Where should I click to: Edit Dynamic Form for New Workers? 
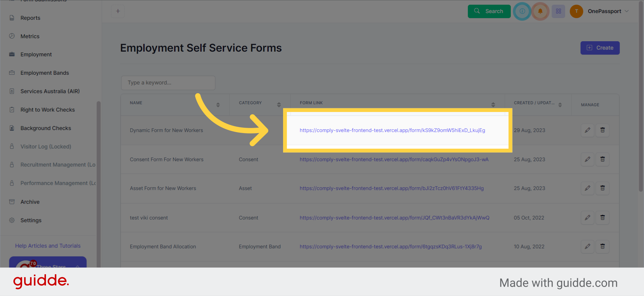(x=587, y=130)
